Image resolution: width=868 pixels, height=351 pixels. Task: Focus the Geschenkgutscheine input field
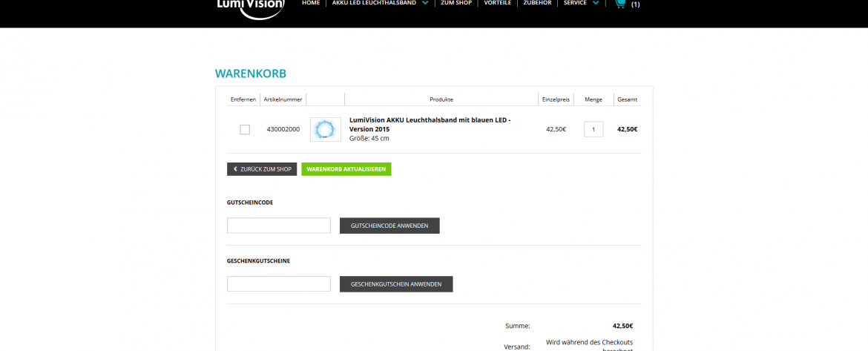tap(279, 284)
